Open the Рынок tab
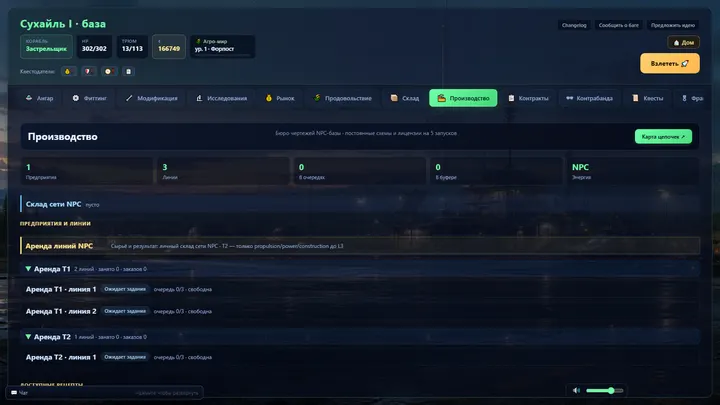The width and height of the screenshot is (720, 405). [280, 98]
